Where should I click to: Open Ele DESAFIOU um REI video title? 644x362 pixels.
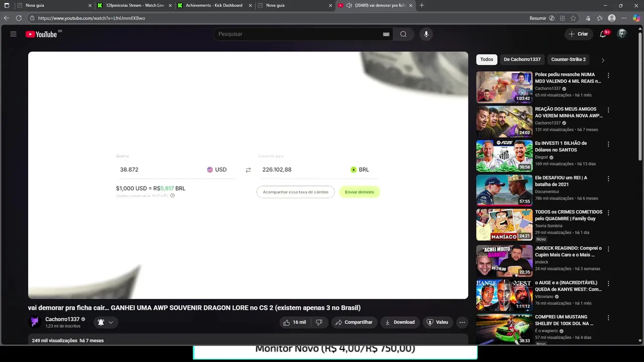click(x=561, y=181)
